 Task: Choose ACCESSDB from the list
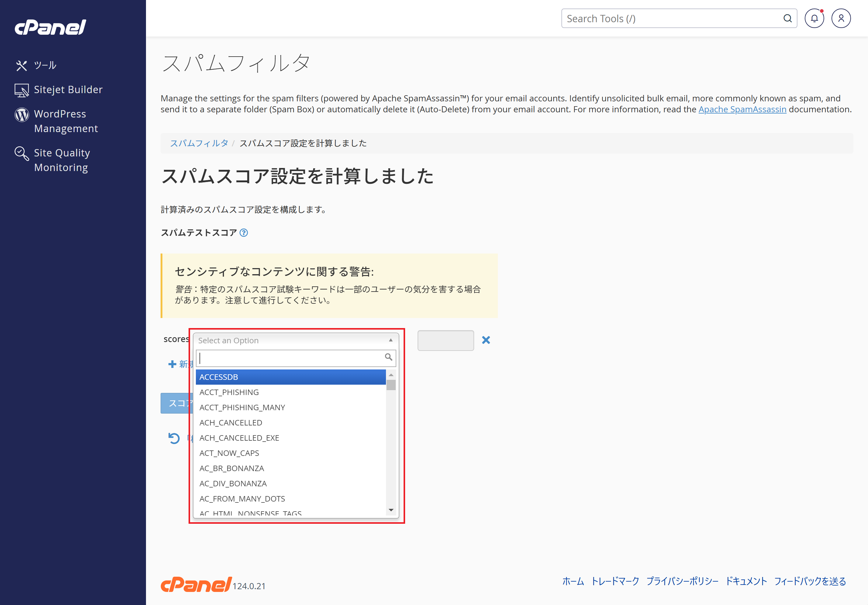coord(290,377)
